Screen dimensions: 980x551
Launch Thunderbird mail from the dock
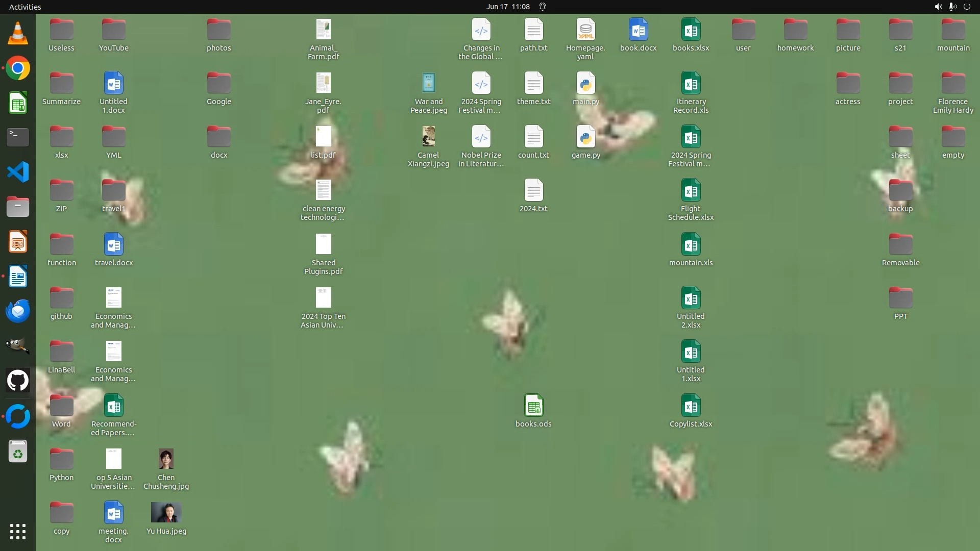[x=18, y=311]
